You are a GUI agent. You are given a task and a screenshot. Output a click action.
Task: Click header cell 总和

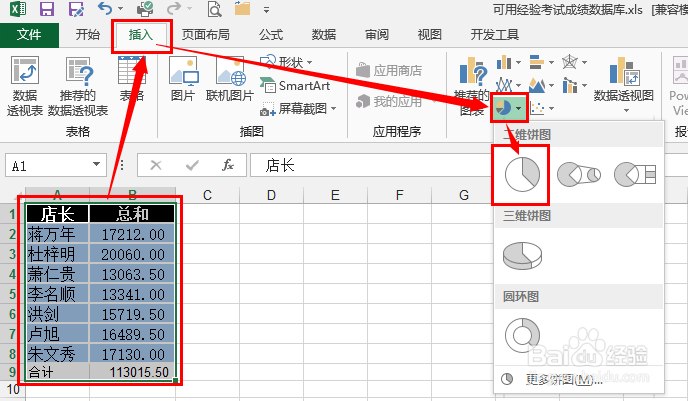(x=132, y=214)
